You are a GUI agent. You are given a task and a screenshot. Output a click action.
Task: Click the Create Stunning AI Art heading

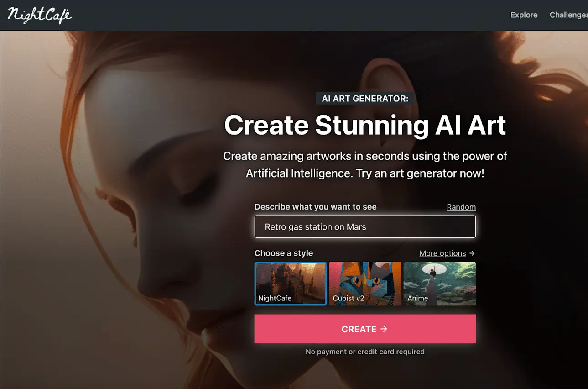365,125
